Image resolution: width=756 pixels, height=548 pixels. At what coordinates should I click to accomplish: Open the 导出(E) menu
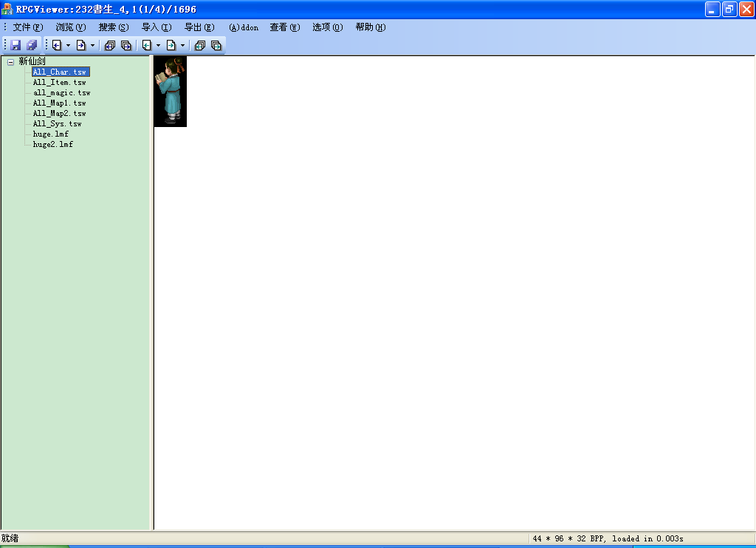pos(199,27)
